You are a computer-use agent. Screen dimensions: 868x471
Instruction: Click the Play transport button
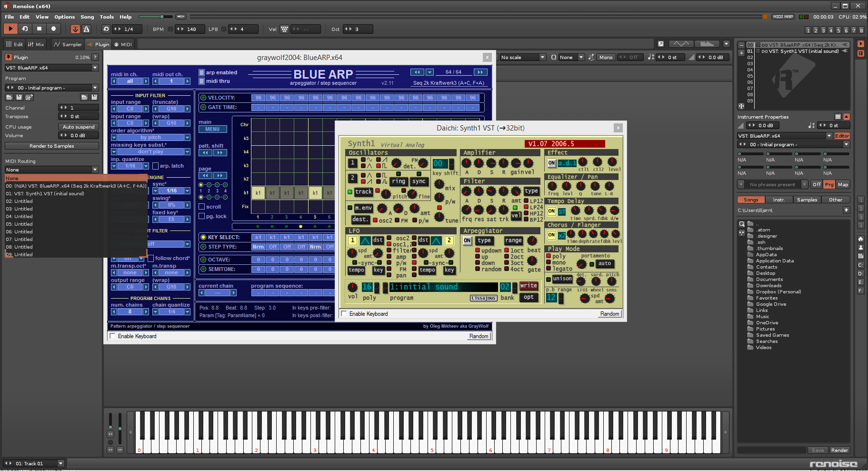(10, 29)
